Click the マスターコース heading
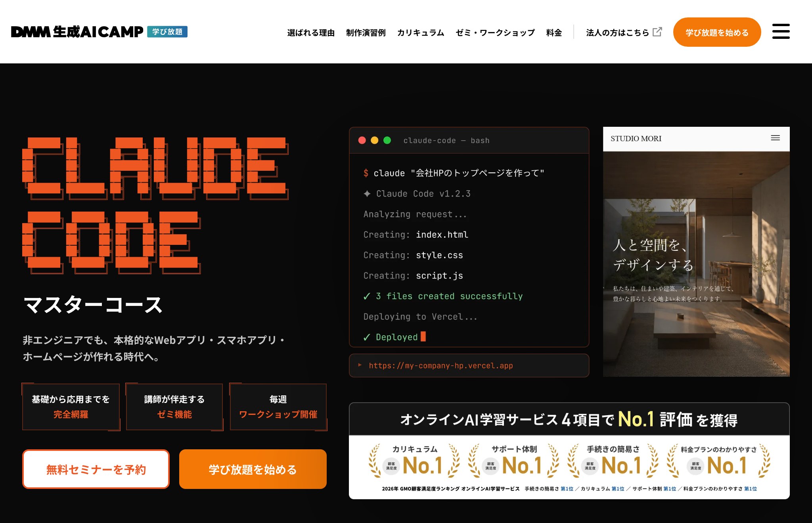This screenshot has height=523, width=812. pos(93,305)
